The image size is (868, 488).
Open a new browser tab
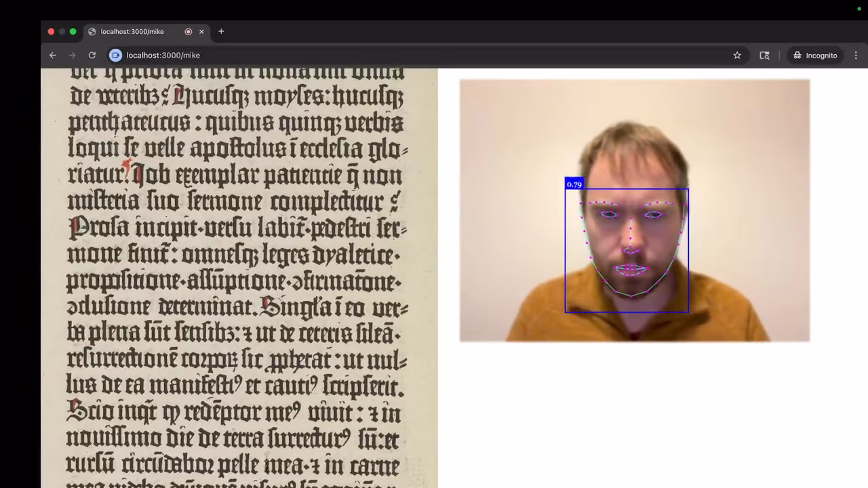(x=221, y=32)
